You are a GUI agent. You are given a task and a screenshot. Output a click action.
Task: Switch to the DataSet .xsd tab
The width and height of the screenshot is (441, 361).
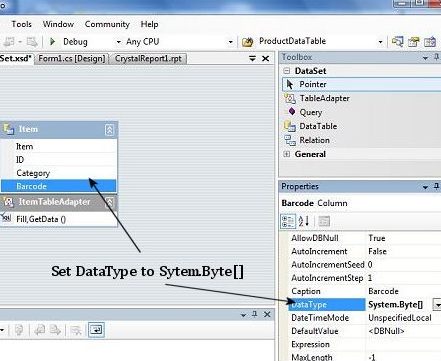(16, 59)
